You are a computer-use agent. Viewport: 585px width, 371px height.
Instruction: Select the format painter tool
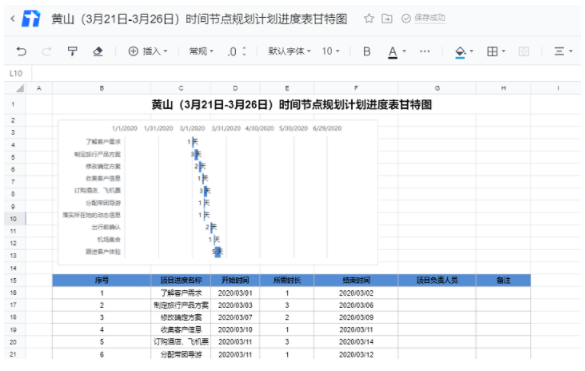click(x=72, y=51)
